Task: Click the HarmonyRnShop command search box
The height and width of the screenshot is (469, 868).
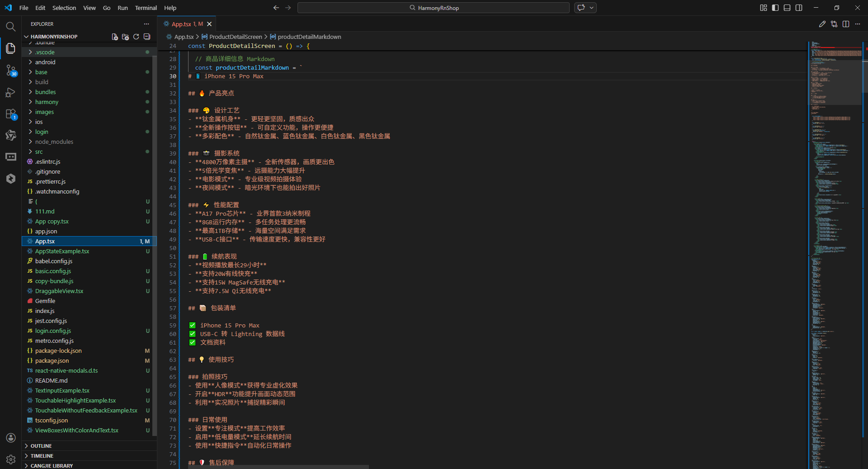Action: point(434,8)
